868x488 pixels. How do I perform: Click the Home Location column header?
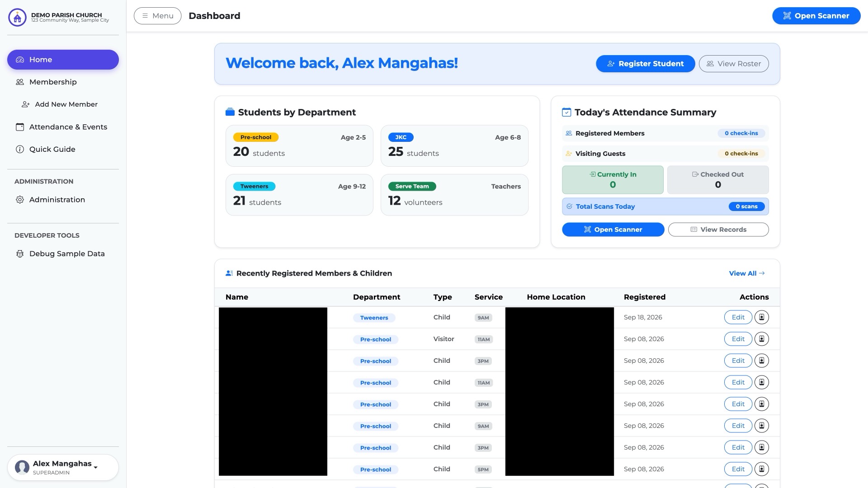[556, 297]
